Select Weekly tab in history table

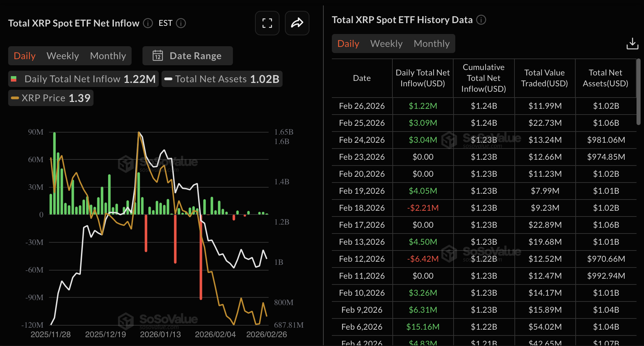(386, 44)
